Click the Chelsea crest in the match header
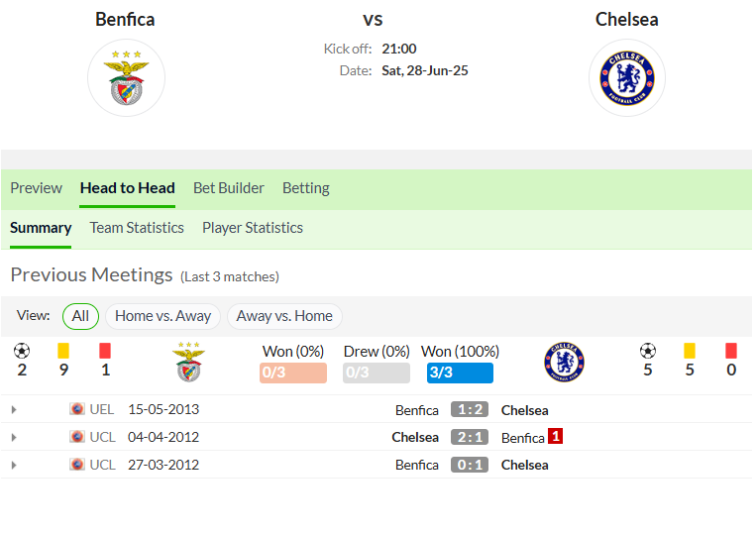 coord(627,77)
